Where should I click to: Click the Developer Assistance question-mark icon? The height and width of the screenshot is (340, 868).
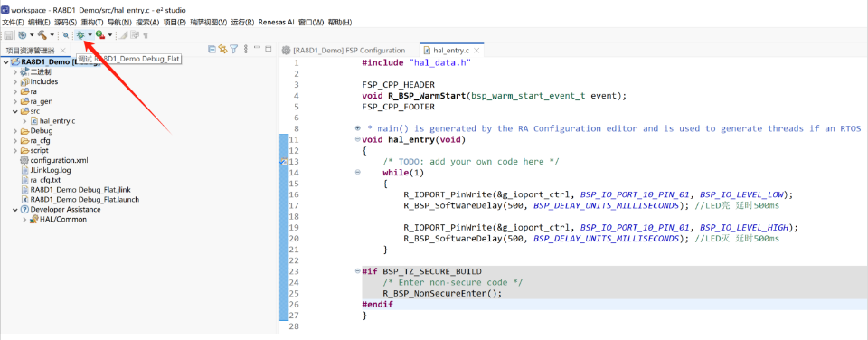[x=24, y=209]
